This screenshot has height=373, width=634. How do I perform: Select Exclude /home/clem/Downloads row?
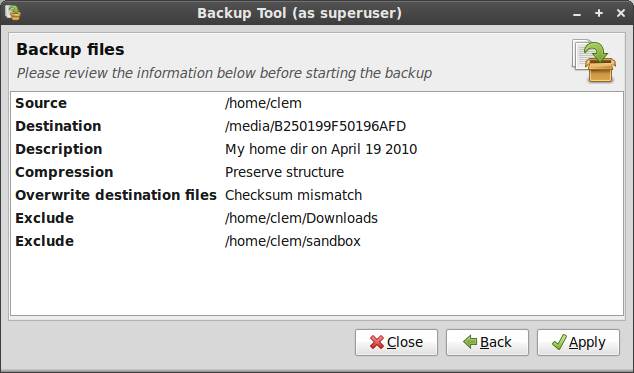click(317, 218)
